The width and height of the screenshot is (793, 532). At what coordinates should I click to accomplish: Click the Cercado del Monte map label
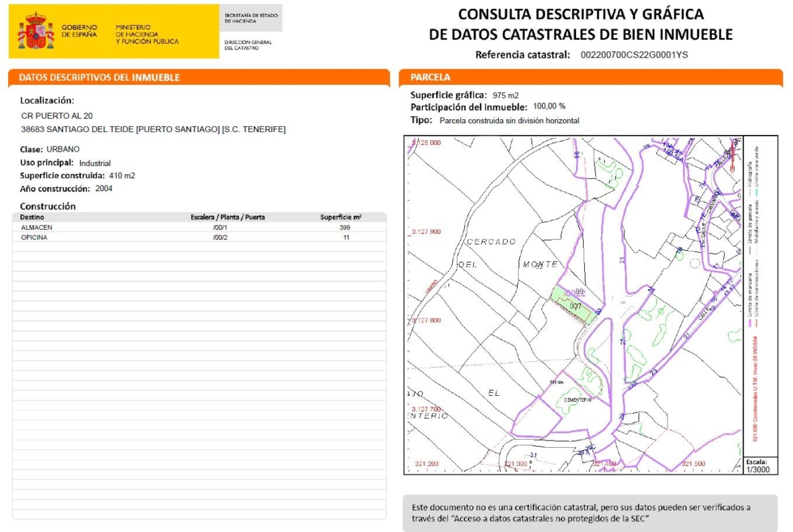point(491,242)
